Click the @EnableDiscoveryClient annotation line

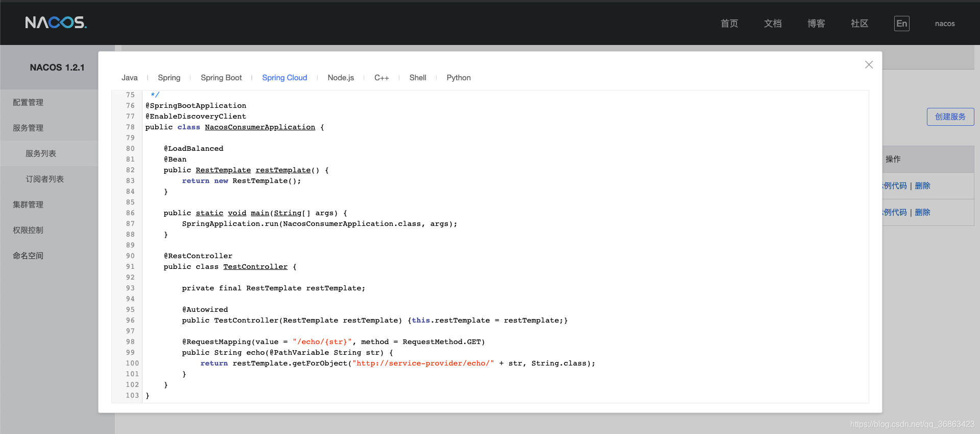pos(196,116)
